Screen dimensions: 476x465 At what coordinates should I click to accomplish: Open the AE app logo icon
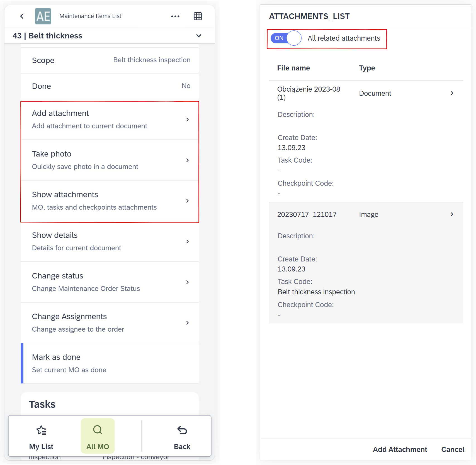43,16
